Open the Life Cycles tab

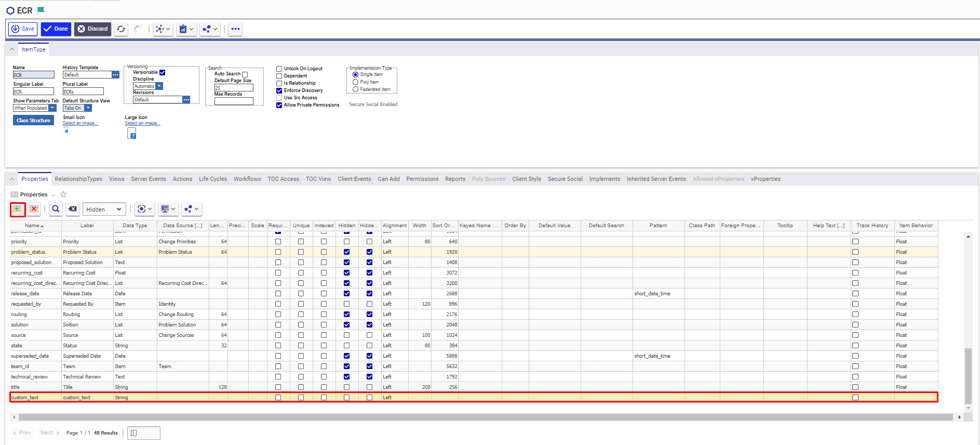click(x=213, y=179)
